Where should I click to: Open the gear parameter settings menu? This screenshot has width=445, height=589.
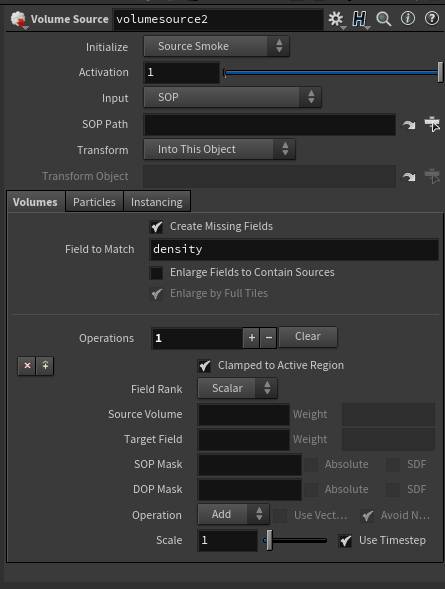[336, 19]
